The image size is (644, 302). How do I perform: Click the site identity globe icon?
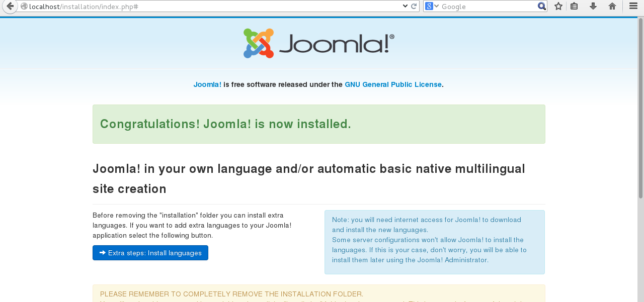pyautogui.click(x=24, y=7)
